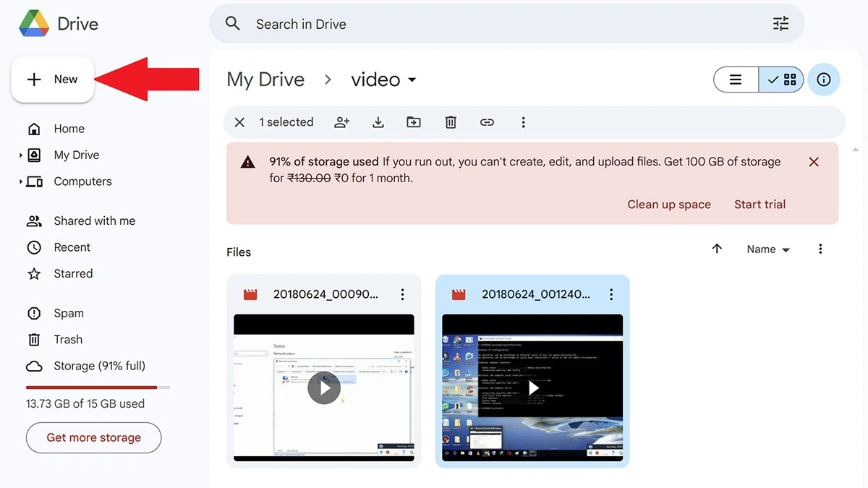The image size is (868, 488).
Task: Open Spam in the sidebar
Action: point(69,312)
